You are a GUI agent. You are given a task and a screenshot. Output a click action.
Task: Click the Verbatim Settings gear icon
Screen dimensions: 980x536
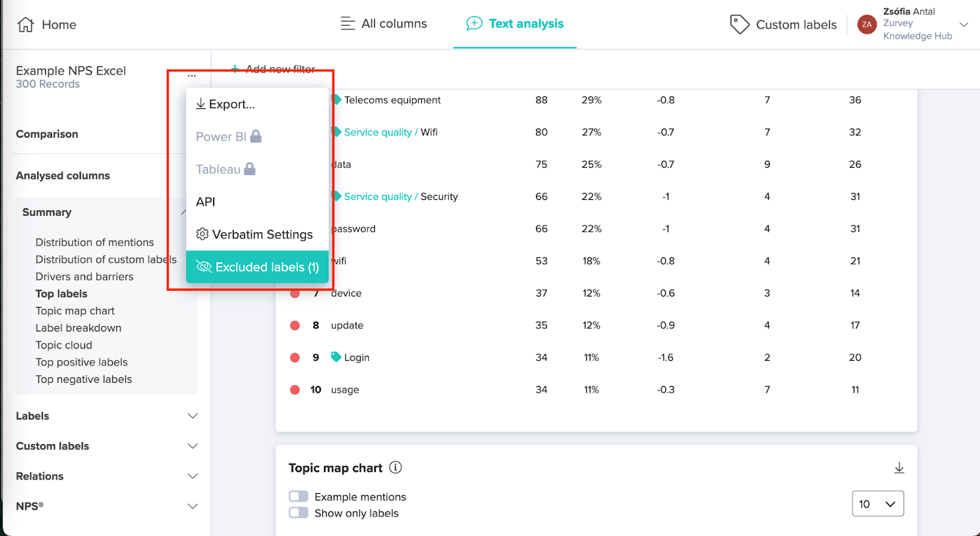pos(202,234)
